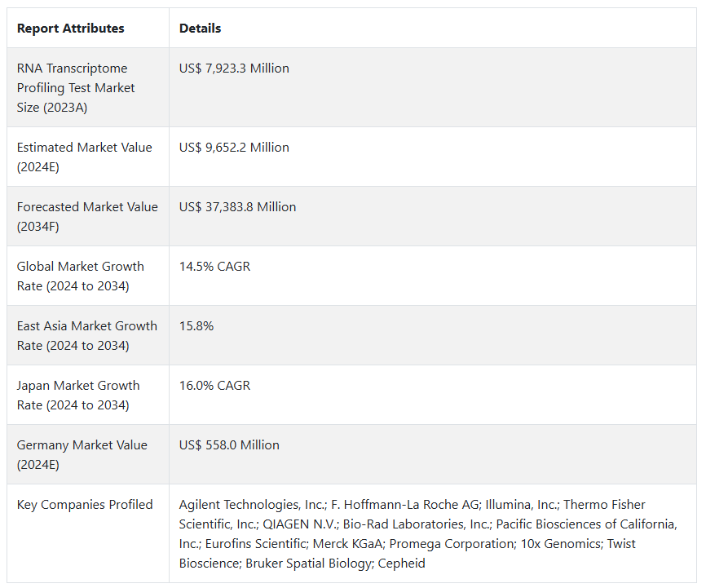Select the Germany Market Value (2024E) label
The height and width of the screenshot is (588, 706).
pyautogui.click(x=82, y=455)
